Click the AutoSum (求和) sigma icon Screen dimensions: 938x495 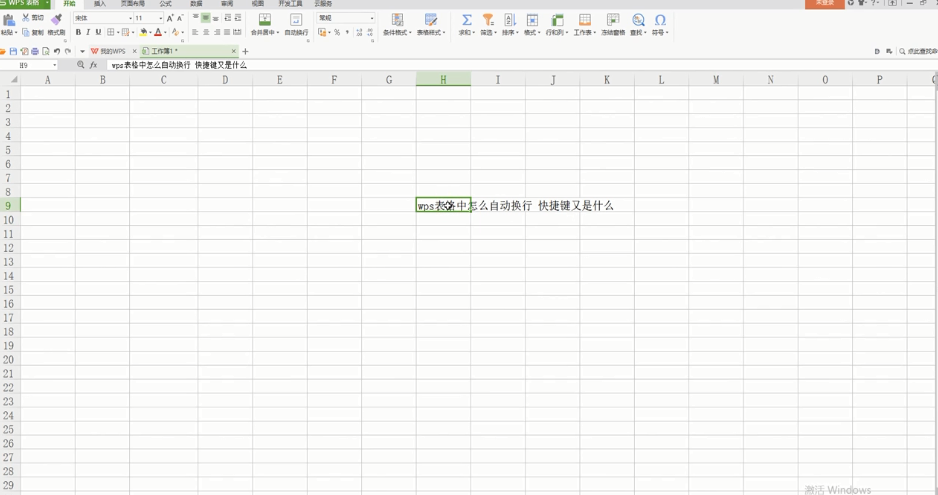pyautogui.click(x=467, y=19)
